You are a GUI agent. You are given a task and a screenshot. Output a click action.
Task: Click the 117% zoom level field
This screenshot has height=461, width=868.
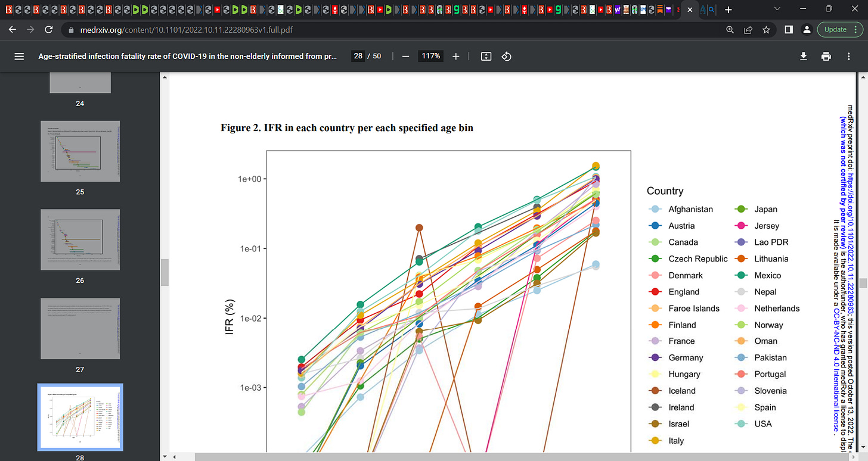tap(432, 56)
